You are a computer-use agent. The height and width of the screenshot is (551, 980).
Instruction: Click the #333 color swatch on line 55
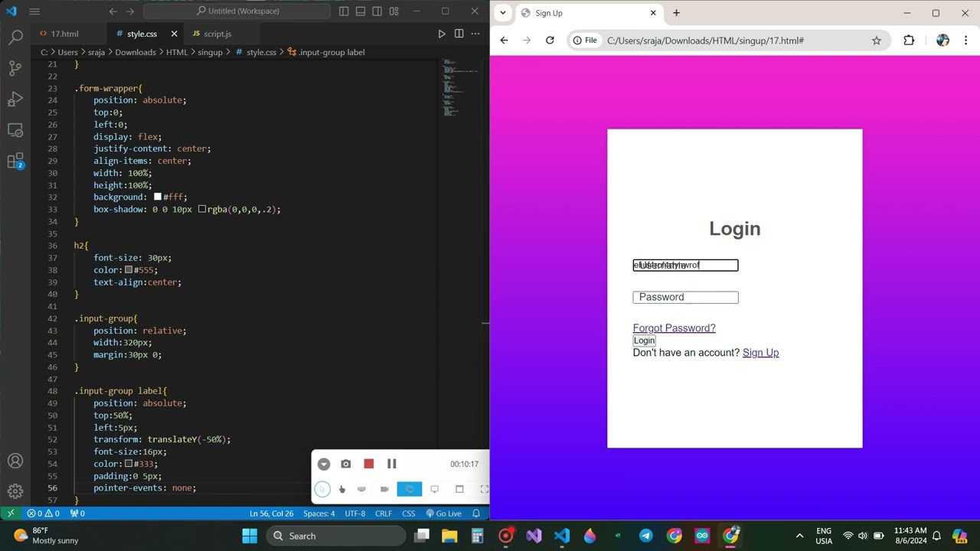129,463
